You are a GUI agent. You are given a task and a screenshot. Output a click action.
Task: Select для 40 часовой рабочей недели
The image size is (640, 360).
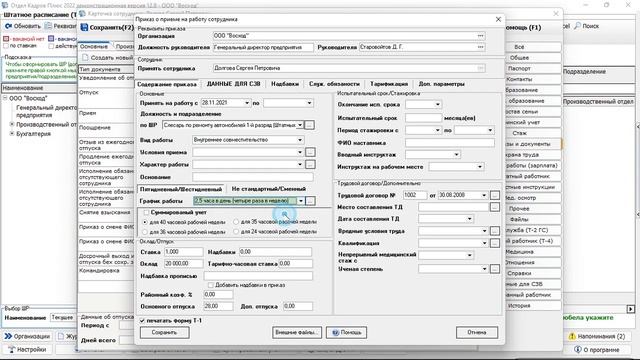tap(145, 222)
